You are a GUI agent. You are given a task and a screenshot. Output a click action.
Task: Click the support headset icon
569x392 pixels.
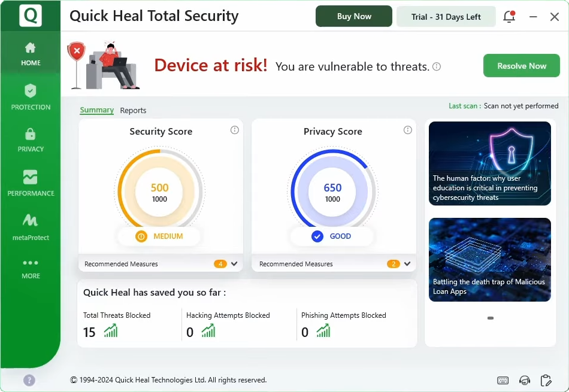[525, 380]
